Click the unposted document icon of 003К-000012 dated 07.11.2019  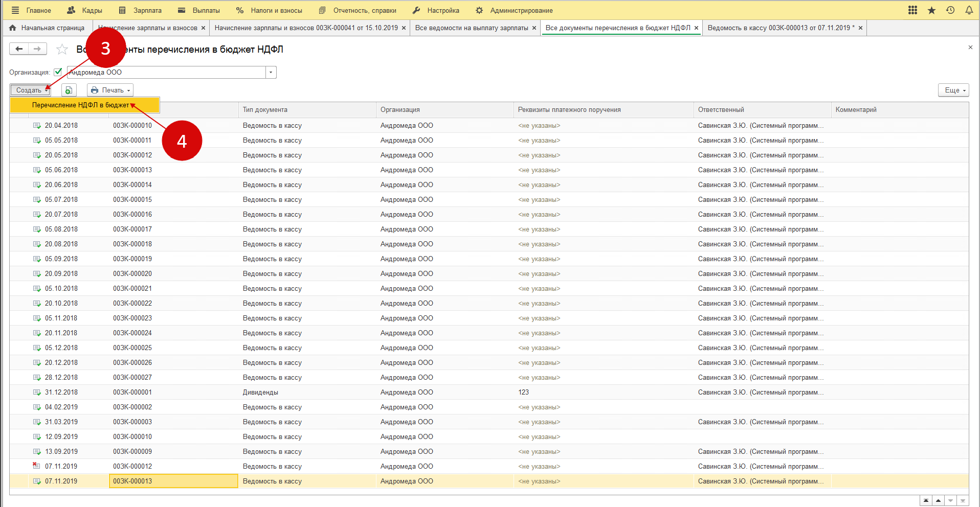(36, 466)
